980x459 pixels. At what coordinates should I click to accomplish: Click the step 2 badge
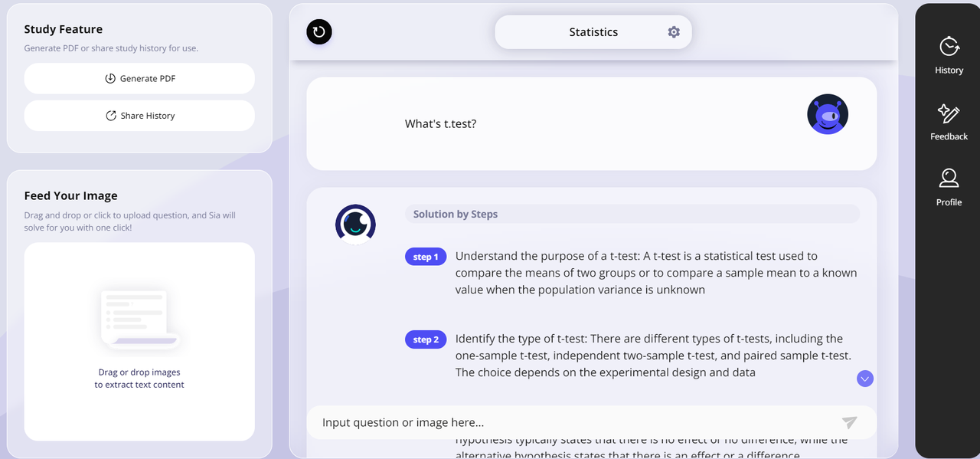(426, 339)
